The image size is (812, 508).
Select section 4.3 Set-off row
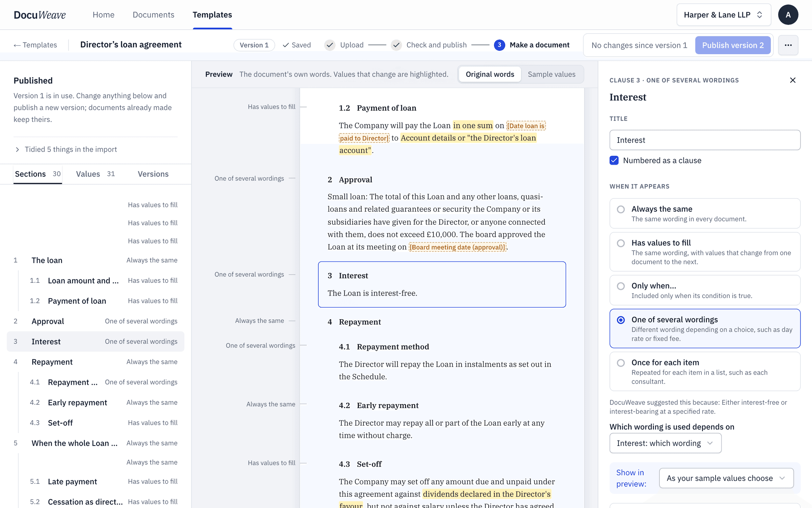95,423
